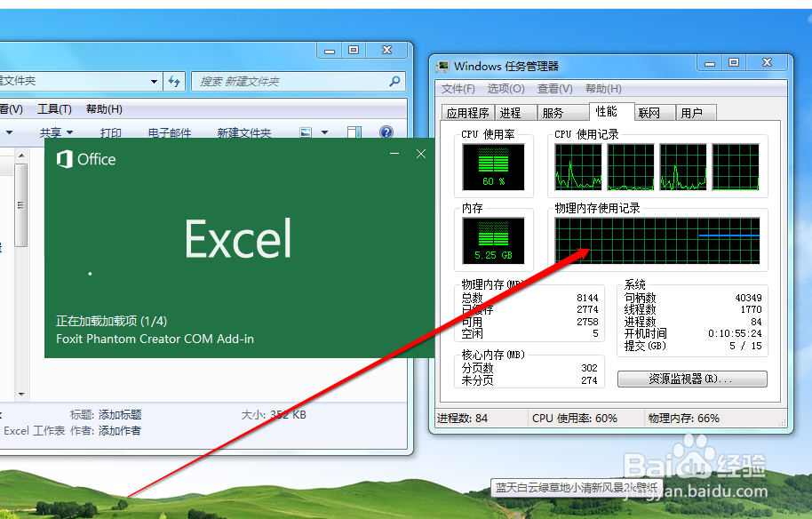Click 添加标题 in the Explorer details pane
The image size is (812, 519).
[x=120, y=415]
